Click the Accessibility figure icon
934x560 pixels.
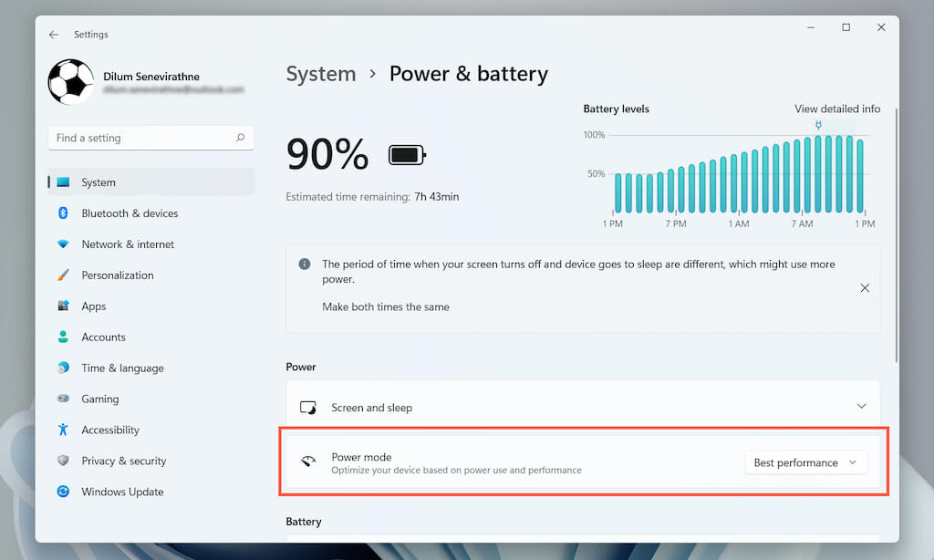tap(64, 430)
